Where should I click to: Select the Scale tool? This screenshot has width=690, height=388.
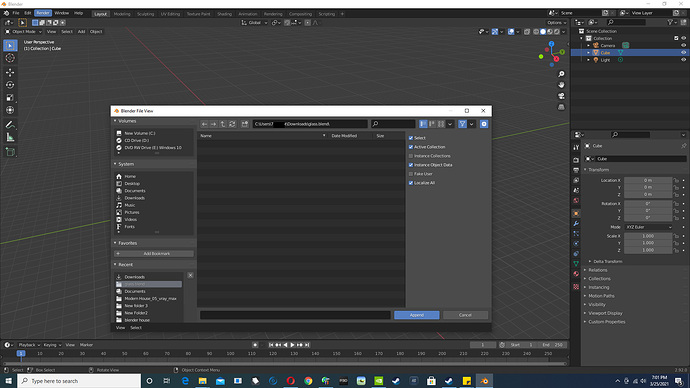[x=10, y=98]
